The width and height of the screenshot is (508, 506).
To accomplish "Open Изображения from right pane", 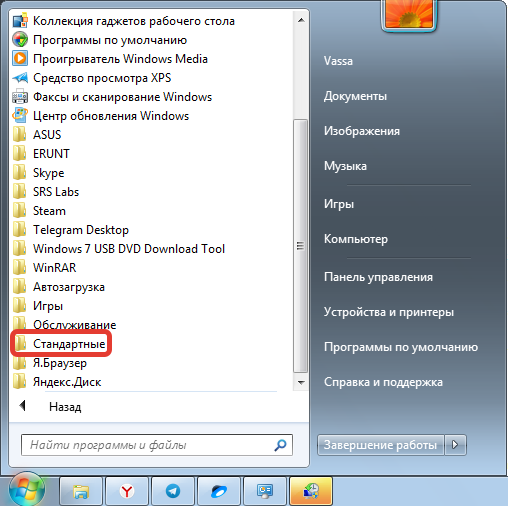I will [362, 131].
